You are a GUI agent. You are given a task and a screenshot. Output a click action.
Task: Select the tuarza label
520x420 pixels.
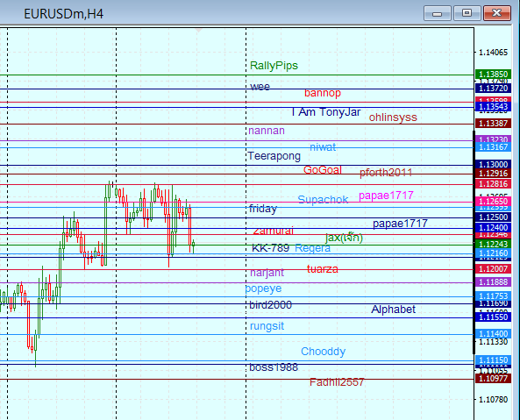[323, 269]
